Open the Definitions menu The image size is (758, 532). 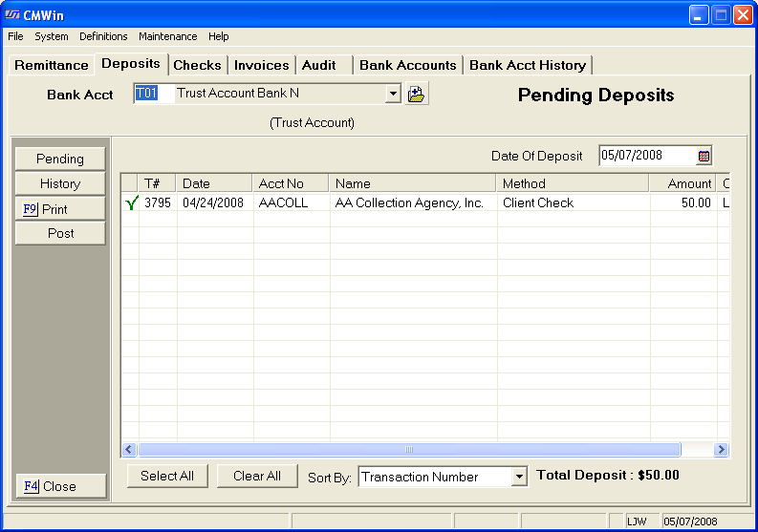tap(103, 36)
